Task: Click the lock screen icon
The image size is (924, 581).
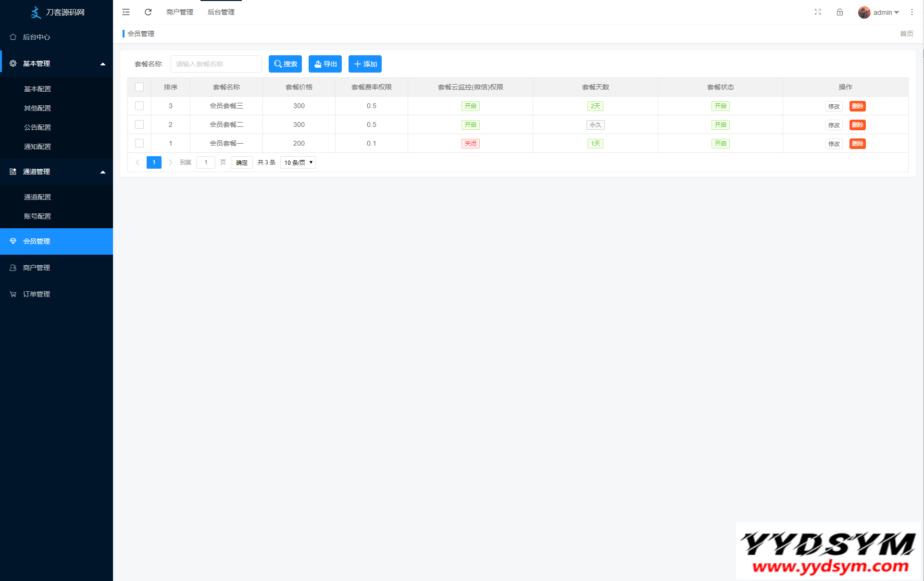Action: point(840,12)
